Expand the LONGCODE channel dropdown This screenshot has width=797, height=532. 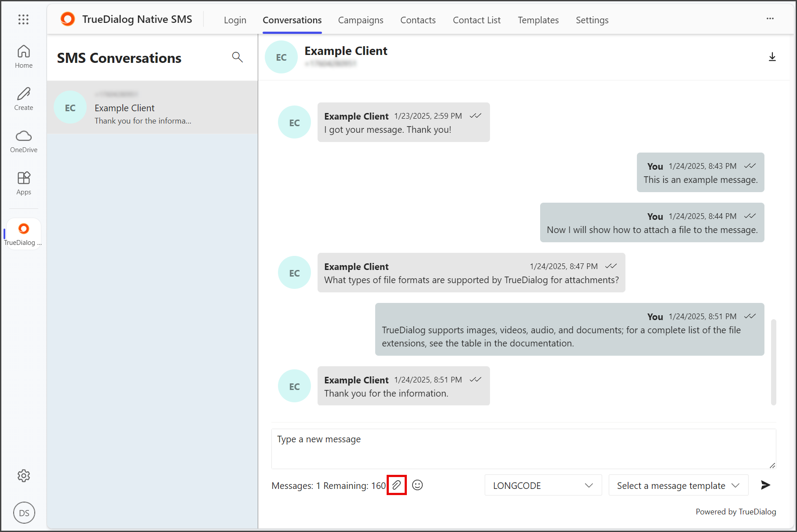point(543,485)
